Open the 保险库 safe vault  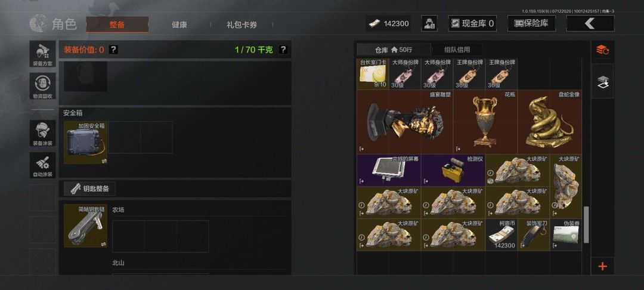click(x=531, y=23)
